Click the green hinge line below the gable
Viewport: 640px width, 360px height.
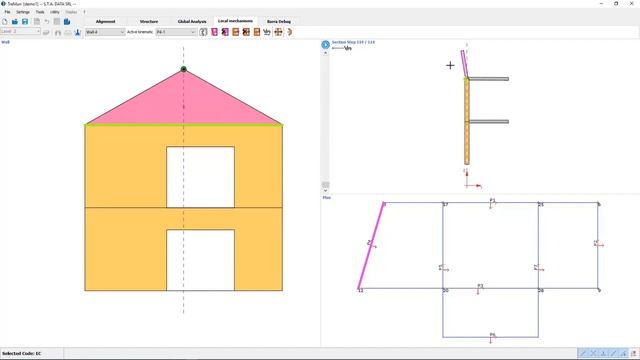184,124
